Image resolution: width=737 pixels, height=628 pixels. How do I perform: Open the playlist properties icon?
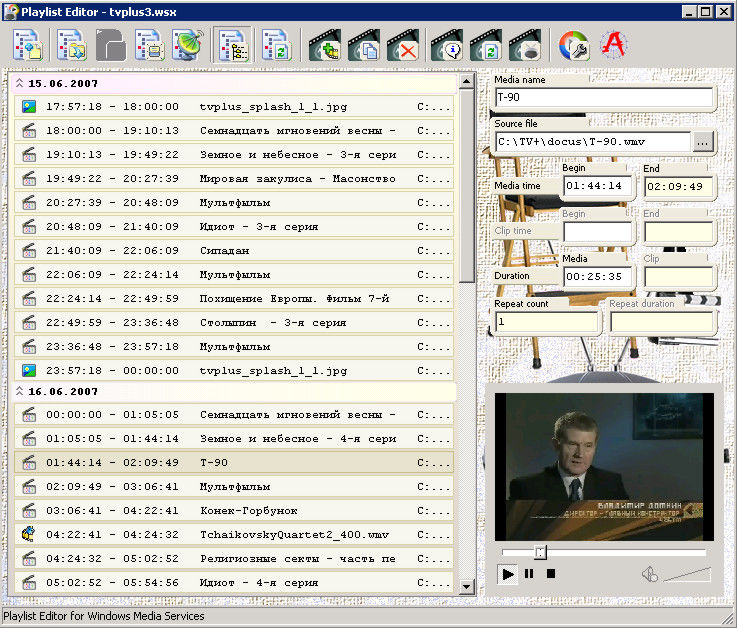[149, 45]
